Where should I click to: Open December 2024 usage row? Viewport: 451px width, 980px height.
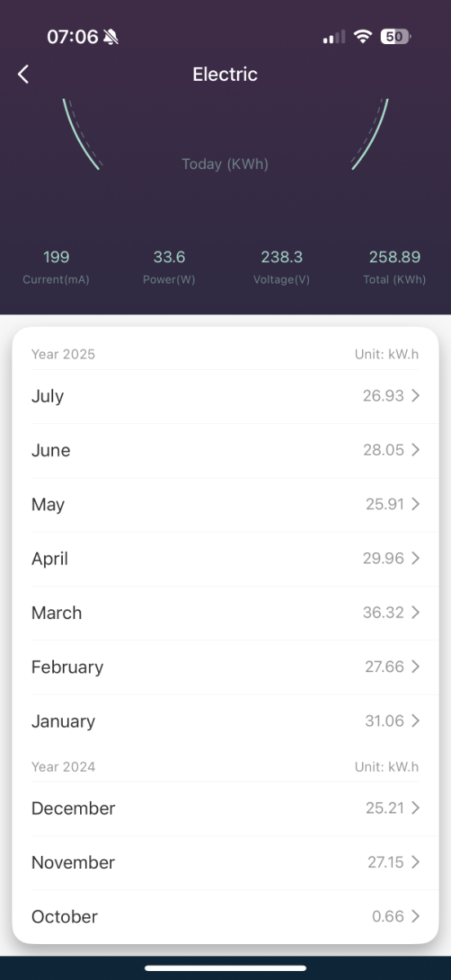[x=225, y=808]
